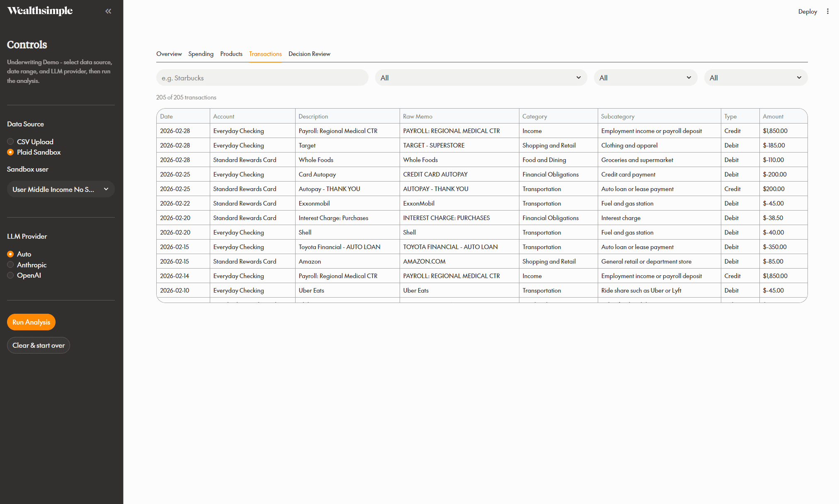Click the $-110.00 amount cell

[x=783, y=160]
